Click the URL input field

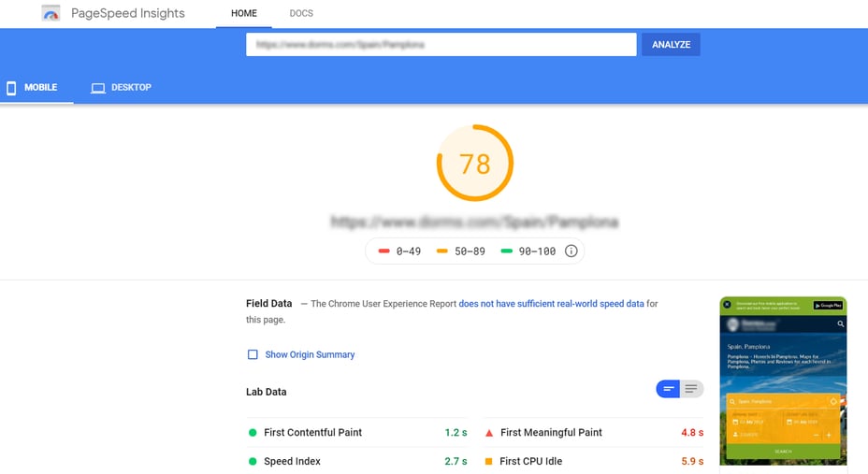[441, 45]
